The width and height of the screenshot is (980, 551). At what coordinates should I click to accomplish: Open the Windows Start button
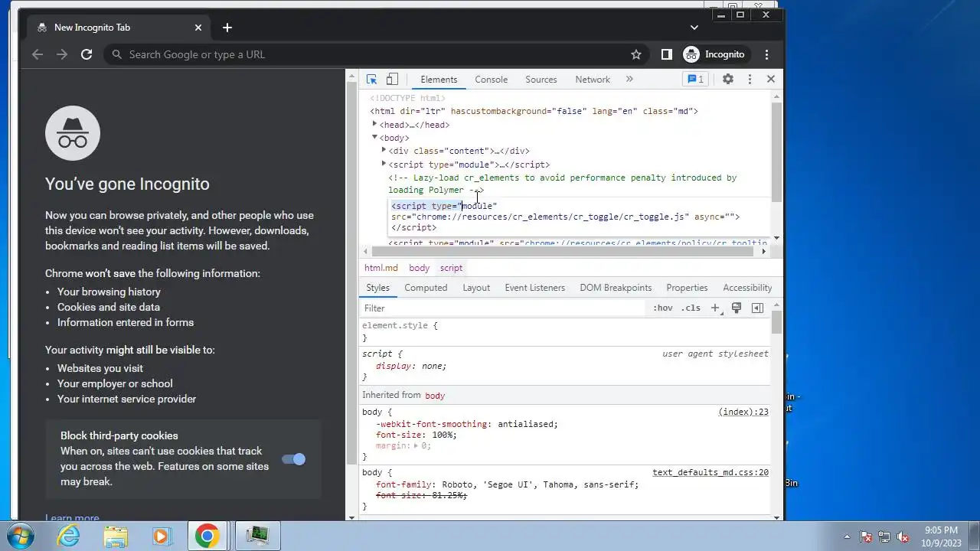[x=19, y=536]
